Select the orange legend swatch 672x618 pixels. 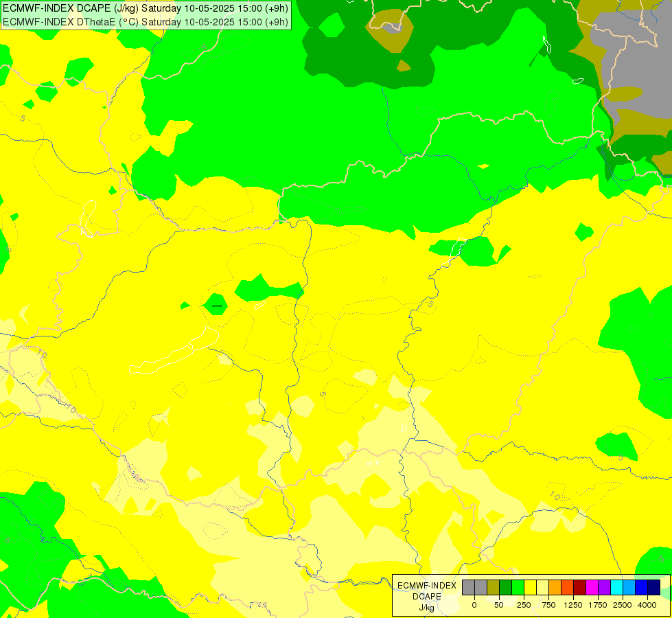555,588
